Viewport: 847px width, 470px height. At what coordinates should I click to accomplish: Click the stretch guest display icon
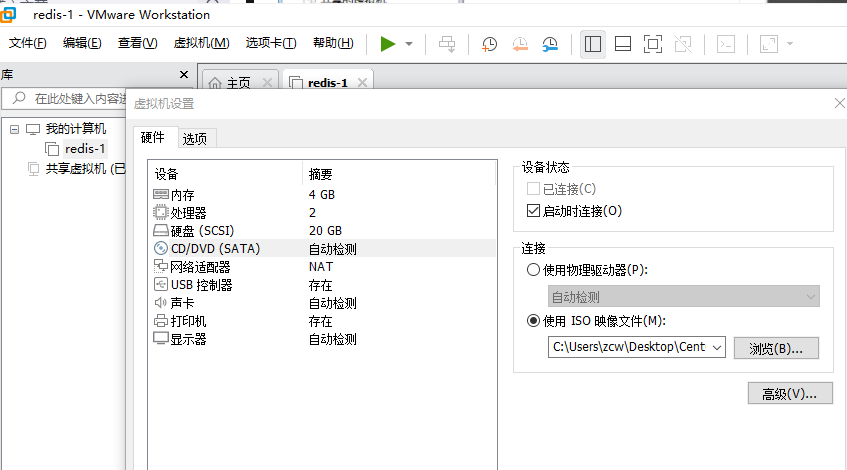pos(769,44)
